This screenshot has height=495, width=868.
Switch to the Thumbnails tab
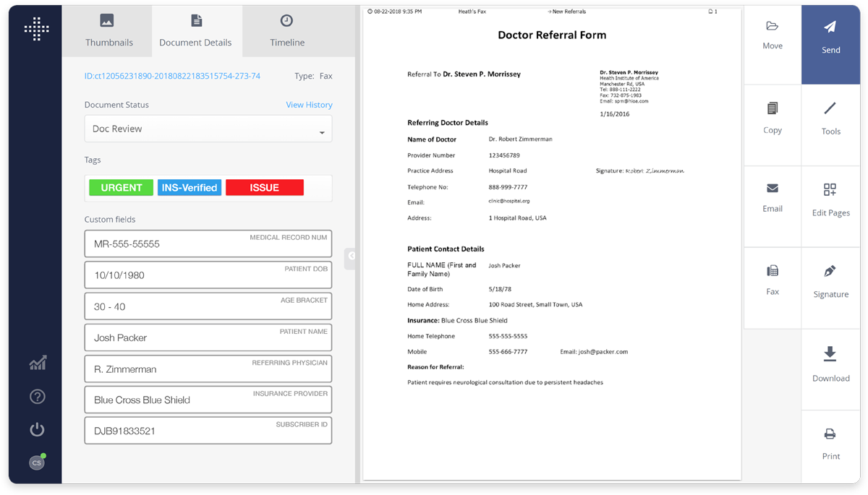109,29
